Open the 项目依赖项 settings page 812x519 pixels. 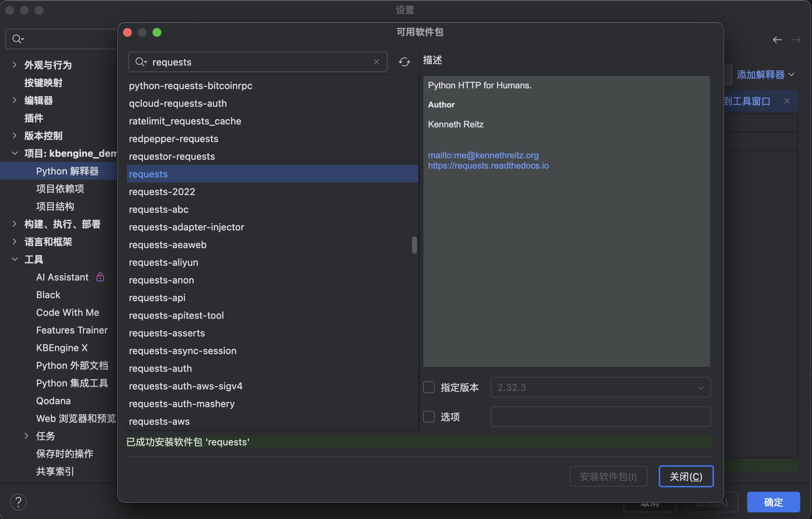click(60, 188)
